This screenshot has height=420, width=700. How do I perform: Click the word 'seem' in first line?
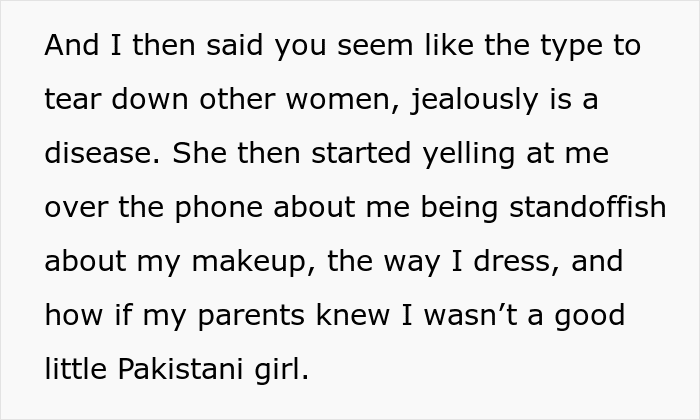point(375,47)
